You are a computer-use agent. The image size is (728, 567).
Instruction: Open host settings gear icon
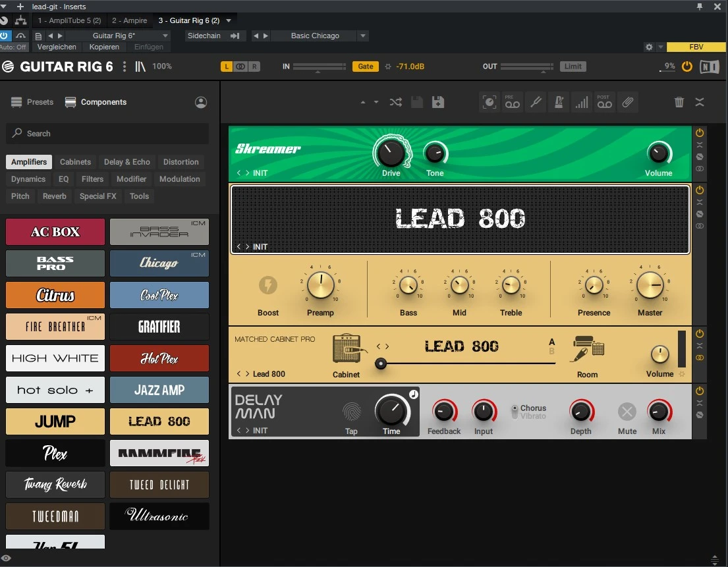pos(649,47)
